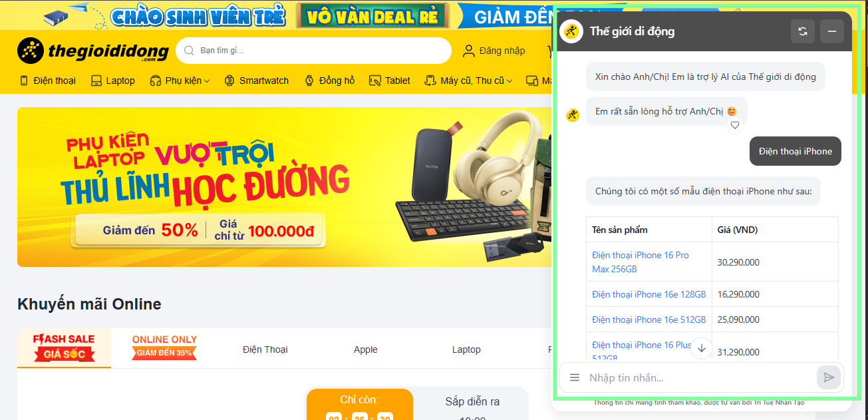Expand the Phụ kiện dropdown
The width and height of the screenshot is (868, 420).
(x=180, y=81)
